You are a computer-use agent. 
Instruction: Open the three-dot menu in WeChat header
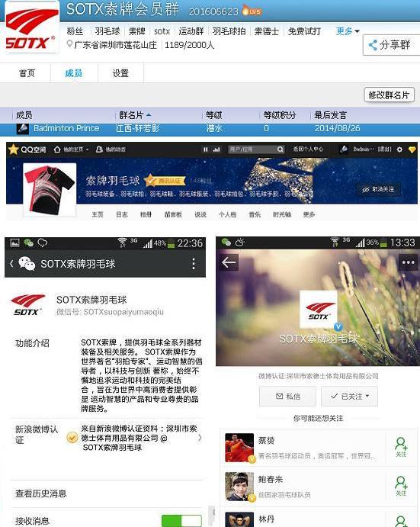[x=194, y=264]
